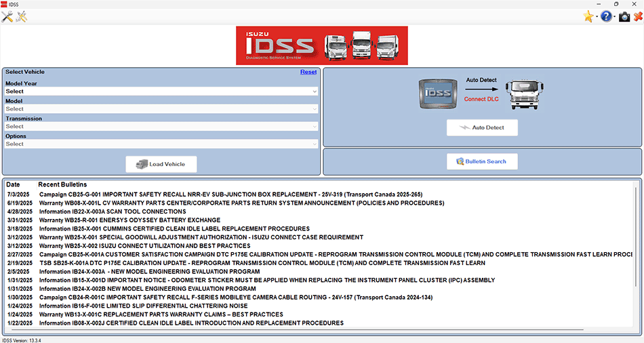Click the red X exit icon in toolbar
The image size is (644, 343).
(x=637, y=17)
